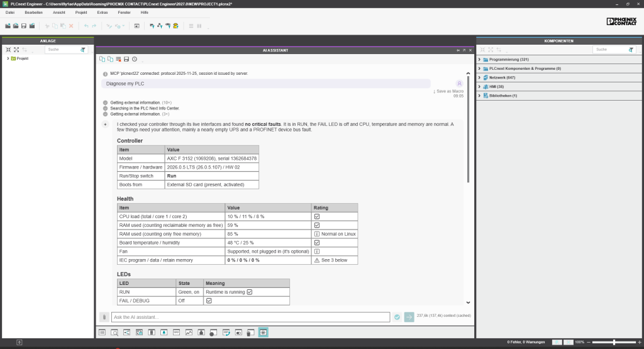Click the plus zoom-in button in status bar

640,342
